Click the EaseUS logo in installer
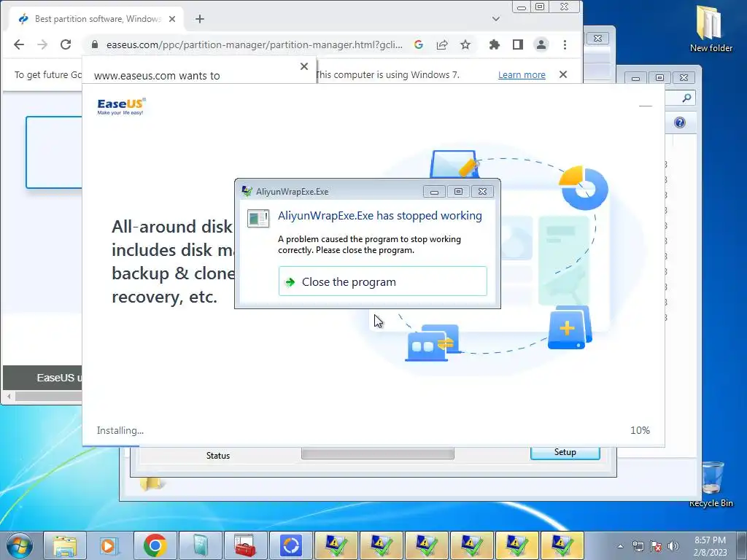 pos(122,106)
